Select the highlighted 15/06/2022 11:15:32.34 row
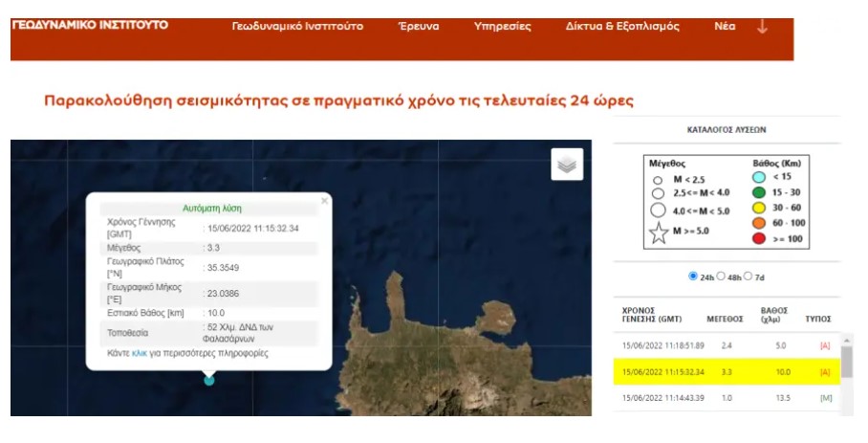Screen dimensions: 868x443 click(x=727, y=371)
